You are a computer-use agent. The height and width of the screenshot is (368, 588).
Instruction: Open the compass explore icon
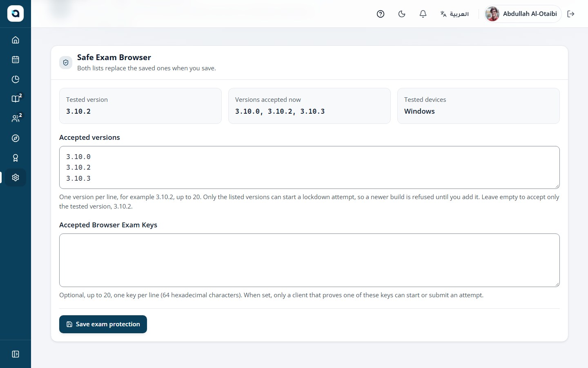click(x=16, y=138)
